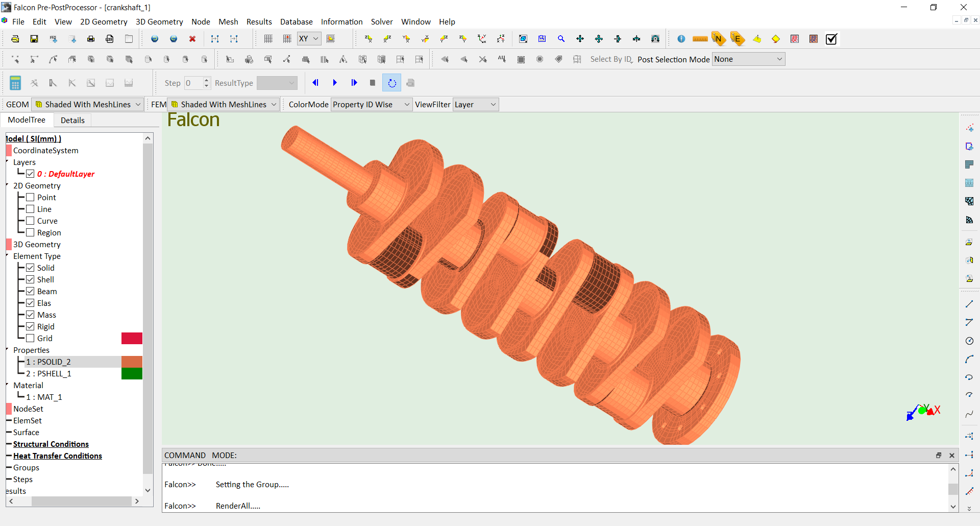Click the red Grid color swatch
Viewport: 980px width, 526px height.
[x=132, y=338]
